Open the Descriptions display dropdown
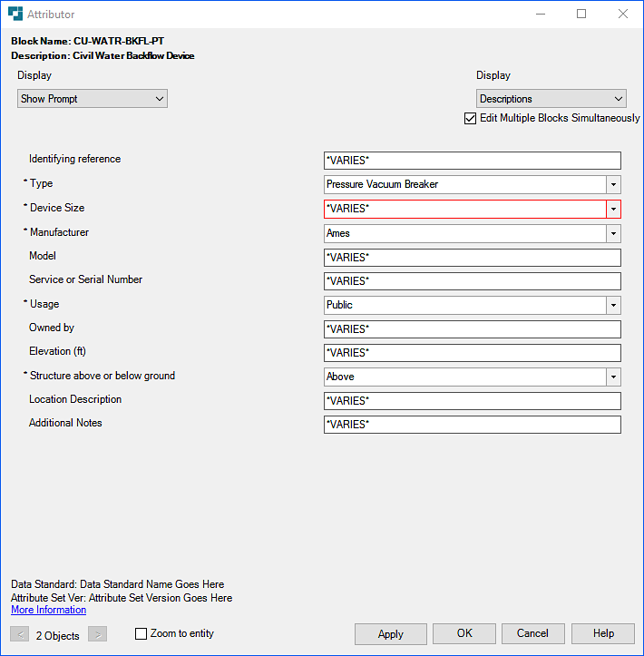Viewport: 644px width, 656px height. coord(551,99)
